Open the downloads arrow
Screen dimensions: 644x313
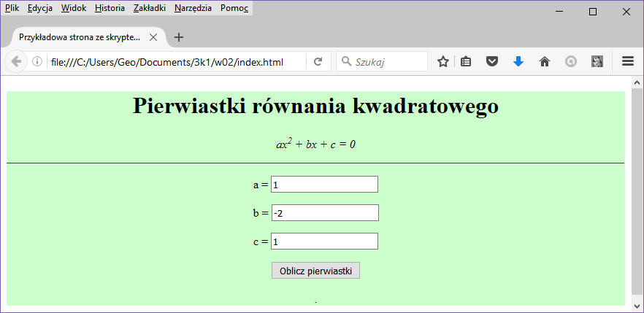coord(518,62)
